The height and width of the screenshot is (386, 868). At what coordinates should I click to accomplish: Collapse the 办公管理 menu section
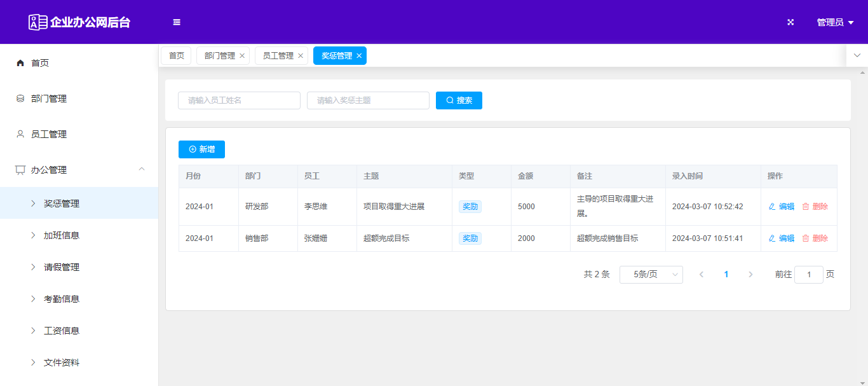[142, 169]
